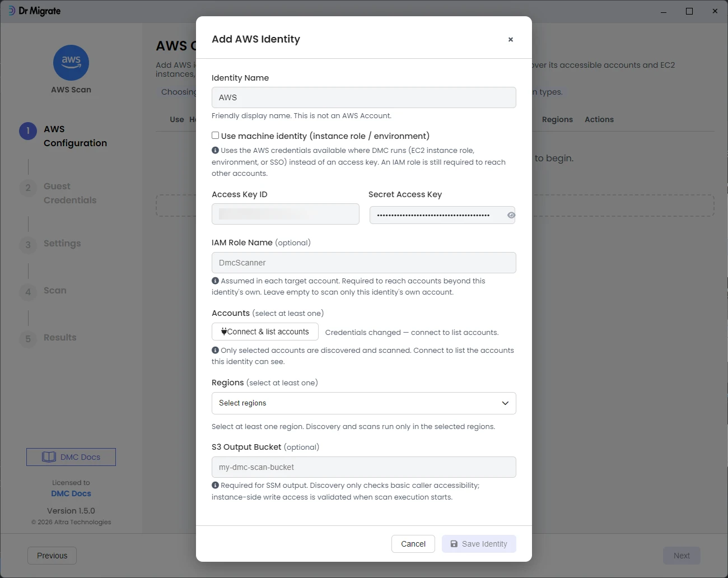Click chevron arrow of regions dropdown

505,403
